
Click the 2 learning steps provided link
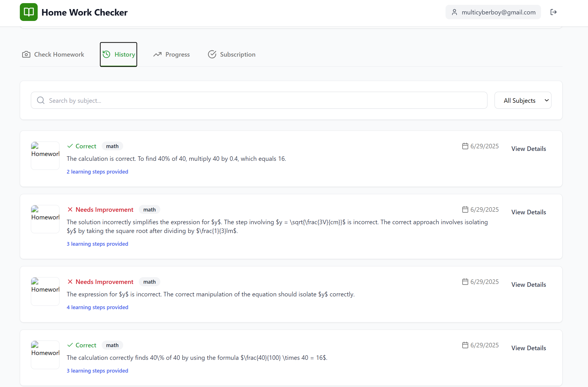click(97, 172)
